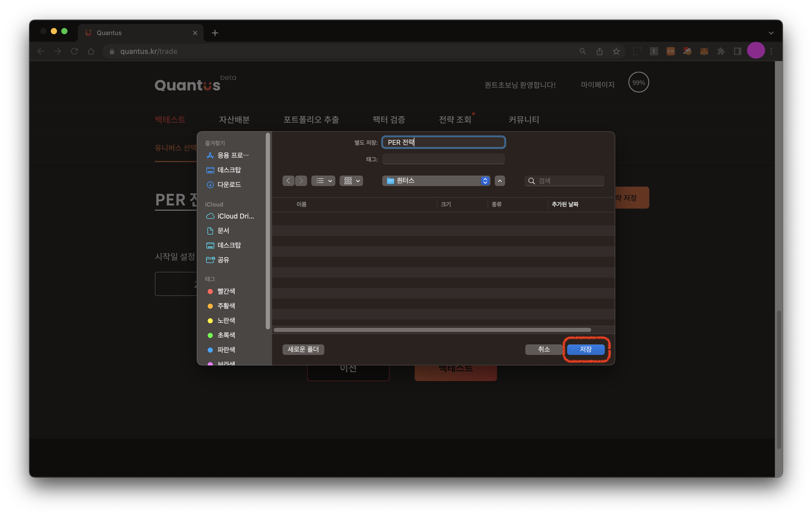Click the sidebar vertical scrollbar
Viewport: 812px width, 516px height.
click(x=268, y=231)
